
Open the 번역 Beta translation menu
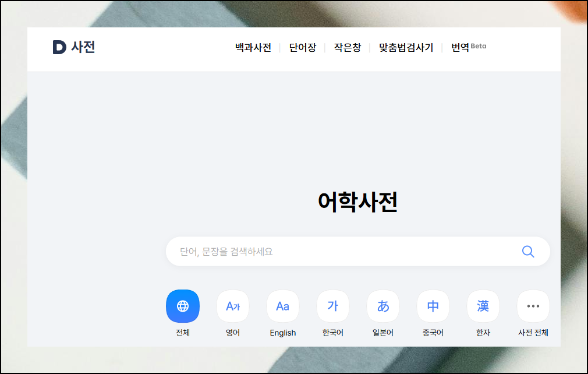pyautogui.click(x=469, y=47)
